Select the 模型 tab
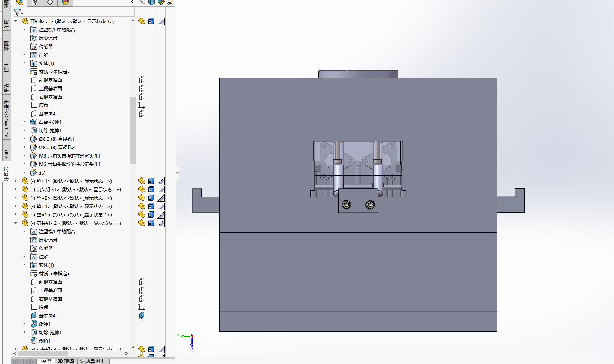614x364 pixels. (x=46, y=361)
